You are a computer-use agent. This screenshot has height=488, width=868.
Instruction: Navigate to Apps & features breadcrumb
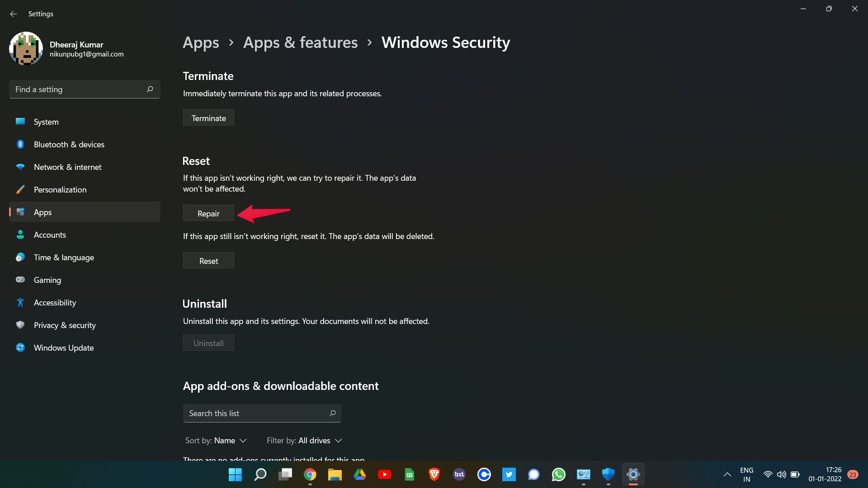click(x=301, y=42)
